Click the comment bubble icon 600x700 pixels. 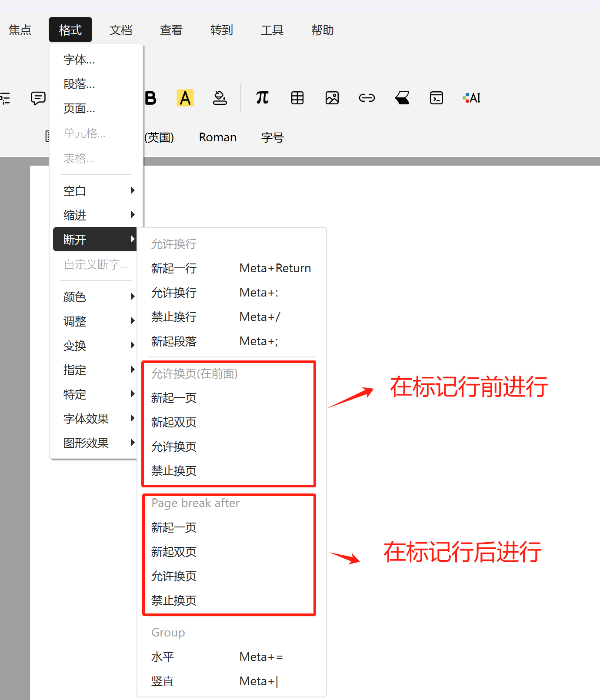click(x=38, y=98)
